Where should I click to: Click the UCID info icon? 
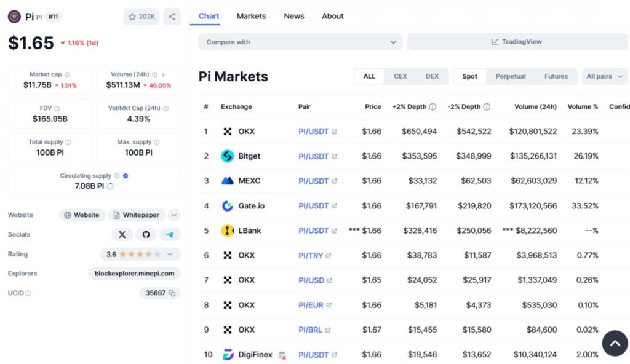tap(28, 293)
